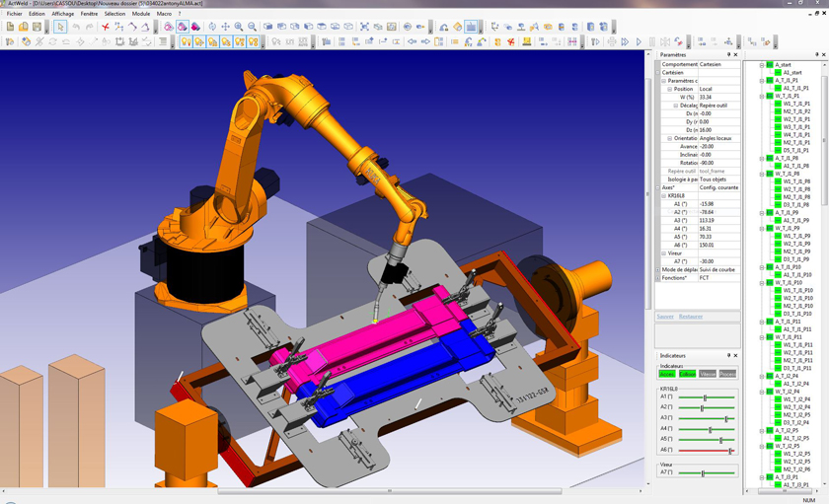Open the Affichage menu

[x=63, y=14]
